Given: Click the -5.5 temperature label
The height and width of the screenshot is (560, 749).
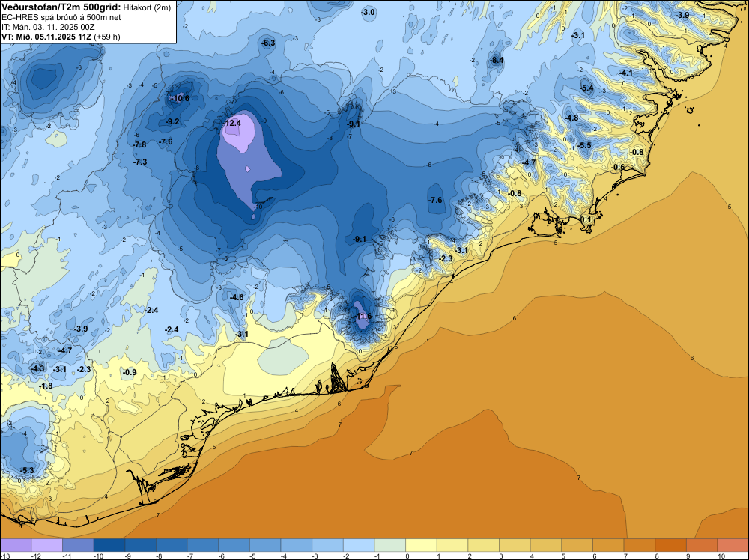Looking at the screenshot, I should 584,145.
